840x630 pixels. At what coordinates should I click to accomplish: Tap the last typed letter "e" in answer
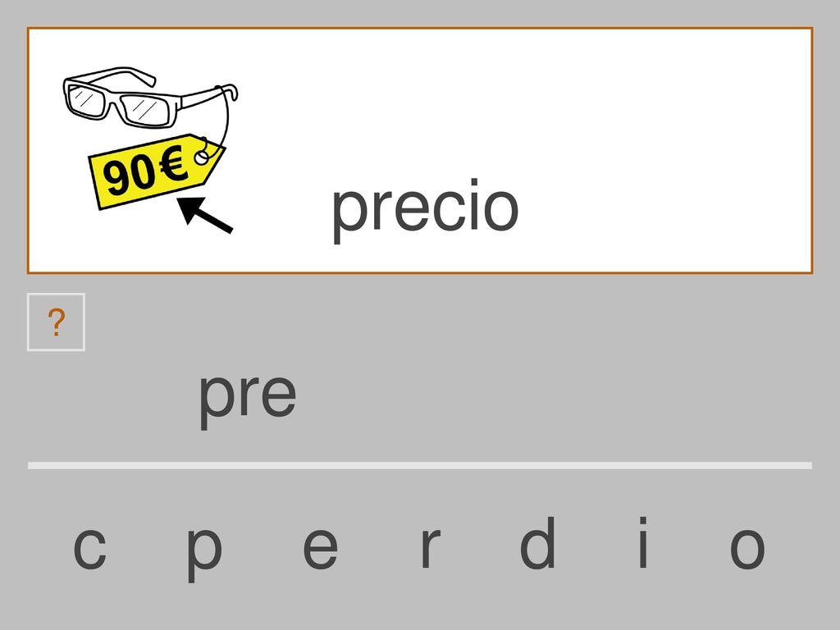coord(279,395)
